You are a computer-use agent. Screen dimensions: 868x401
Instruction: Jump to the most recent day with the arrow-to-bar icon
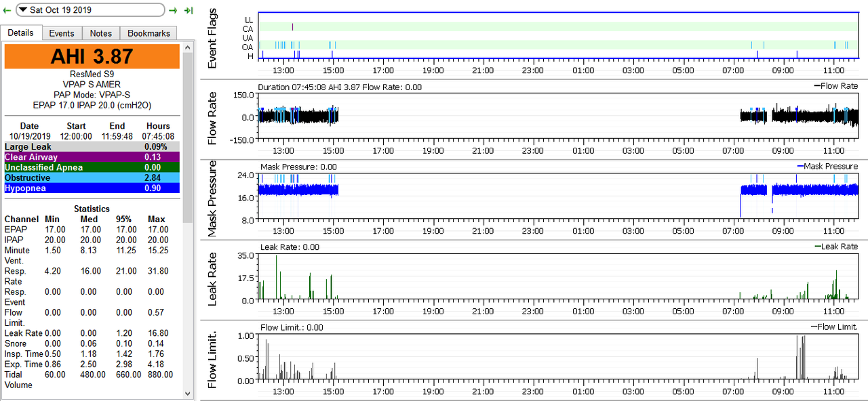[189, 10]
